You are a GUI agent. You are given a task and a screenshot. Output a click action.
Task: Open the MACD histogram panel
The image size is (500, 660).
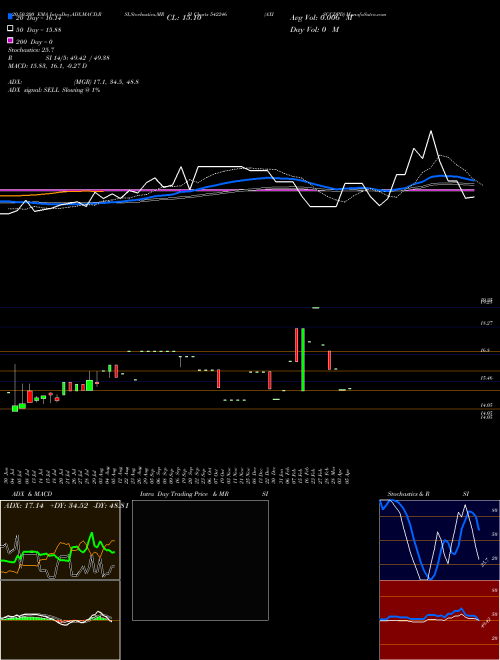[60, 620]
